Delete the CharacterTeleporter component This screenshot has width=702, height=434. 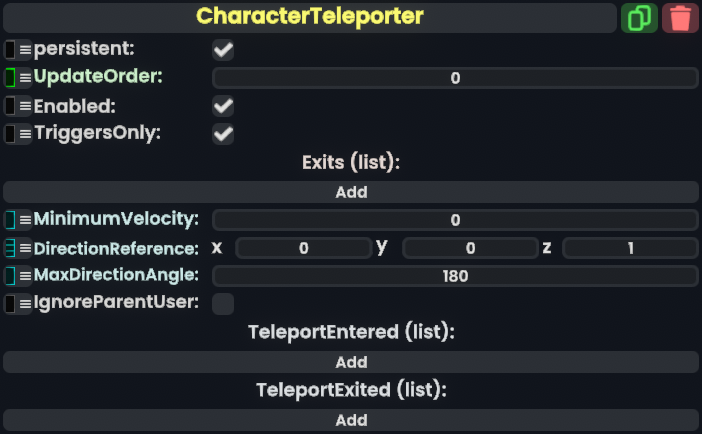[681, 18]
